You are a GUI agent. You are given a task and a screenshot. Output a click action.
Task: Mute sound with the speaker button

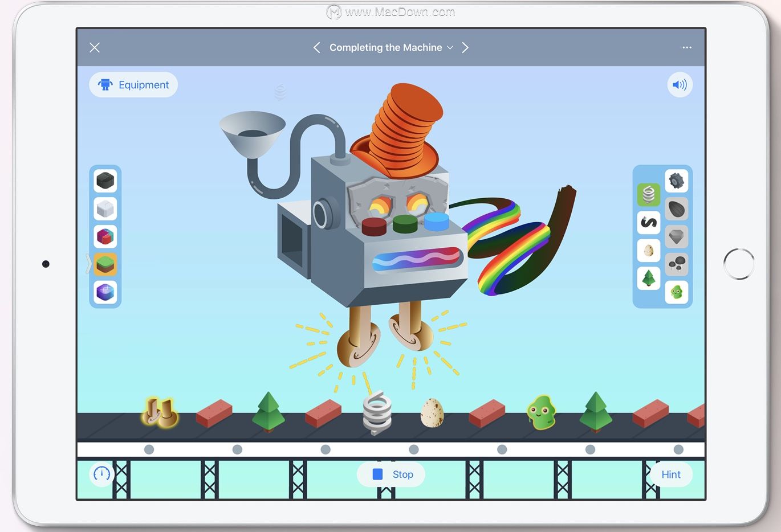(680, 85)
